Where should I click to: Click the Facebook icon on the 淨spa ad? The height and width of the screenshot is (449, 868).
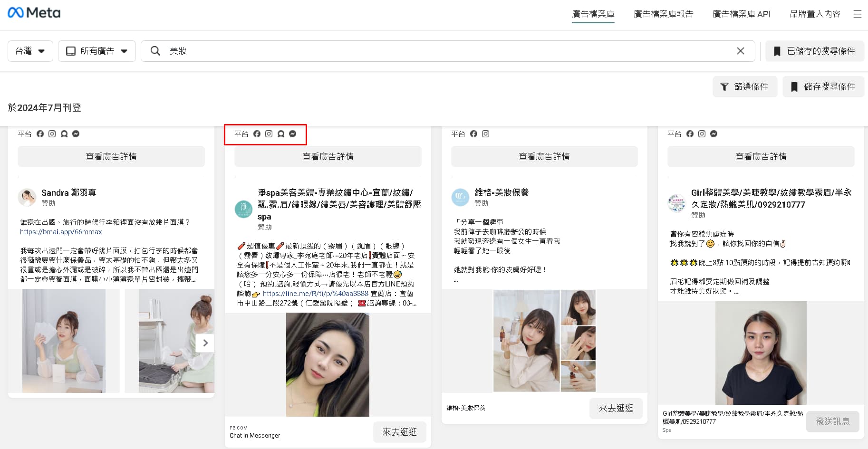(x=257, y=134)
